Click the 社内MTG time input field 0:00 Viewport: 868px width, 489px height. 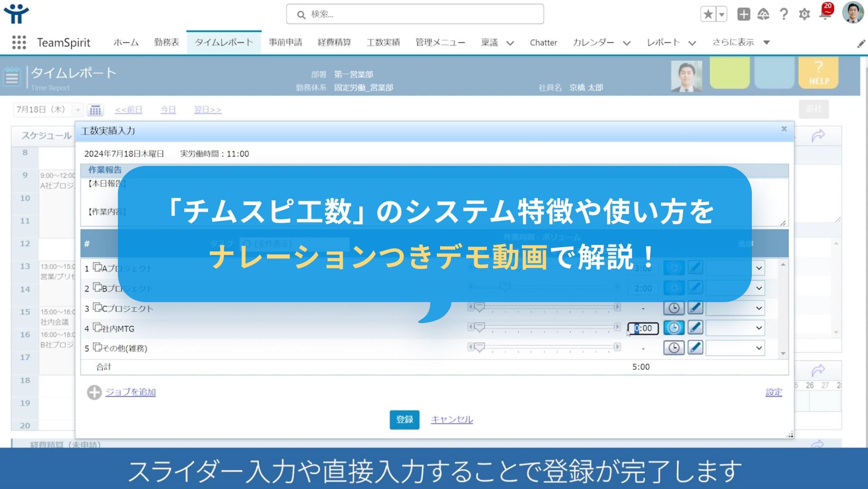(x=643, y=328)
